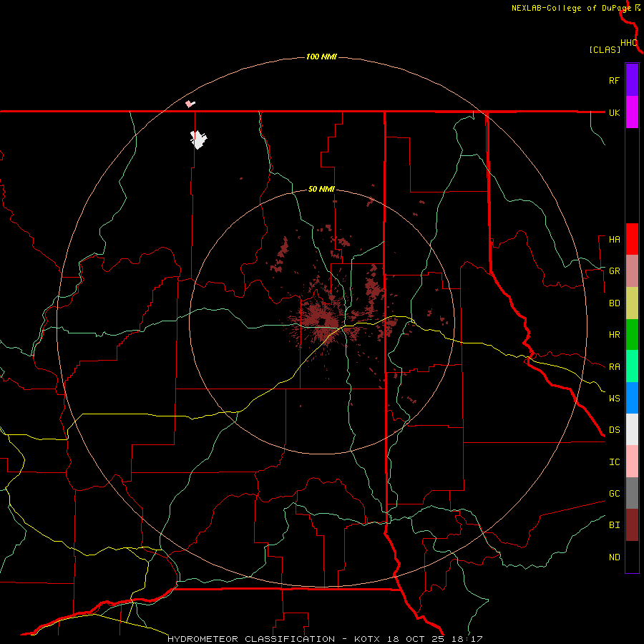
Task: Click the WS blue legend swatch
Action: (x=632, y=398)
